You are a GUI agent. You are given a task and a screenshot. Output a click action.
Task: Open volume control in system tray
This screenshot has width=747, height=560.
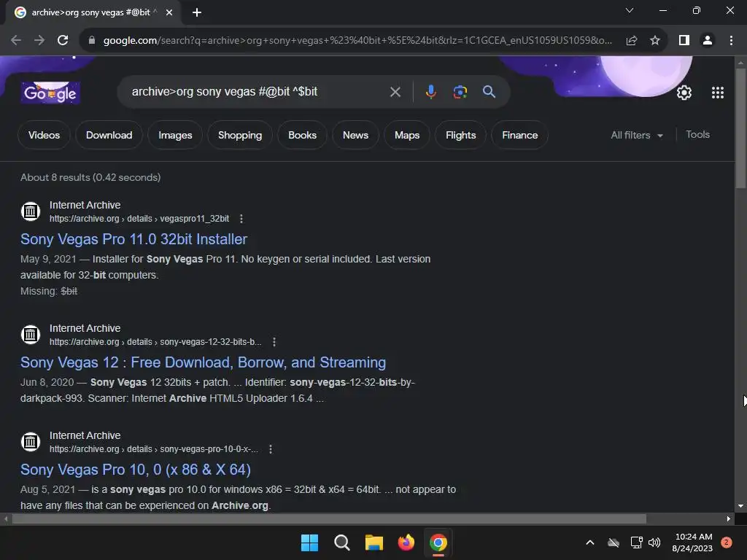(x=654, y=542)
